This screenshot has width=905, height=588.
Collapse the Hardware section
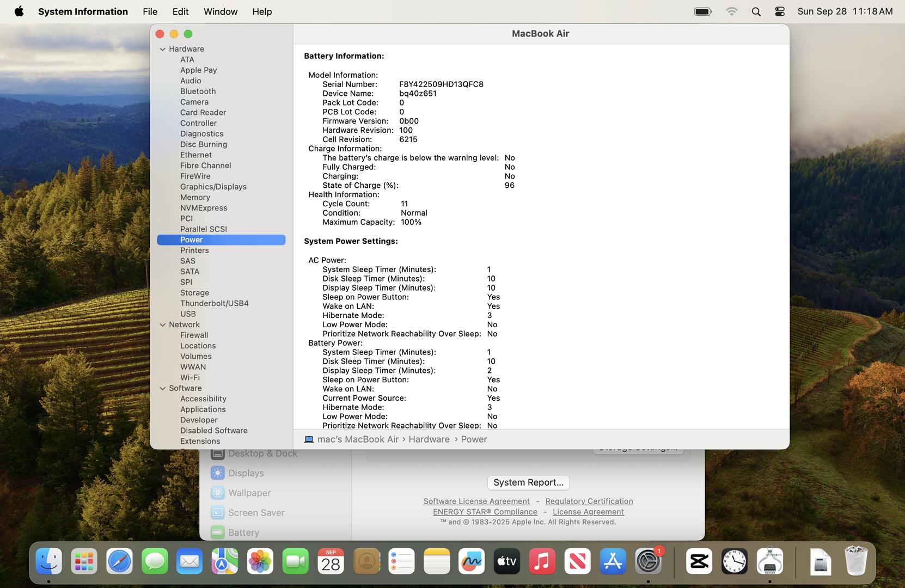click(162, 49)
